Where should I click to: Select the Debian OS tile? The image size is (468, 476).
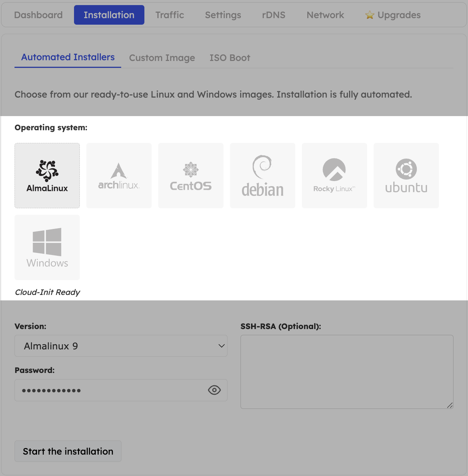(x=262, y=175)
